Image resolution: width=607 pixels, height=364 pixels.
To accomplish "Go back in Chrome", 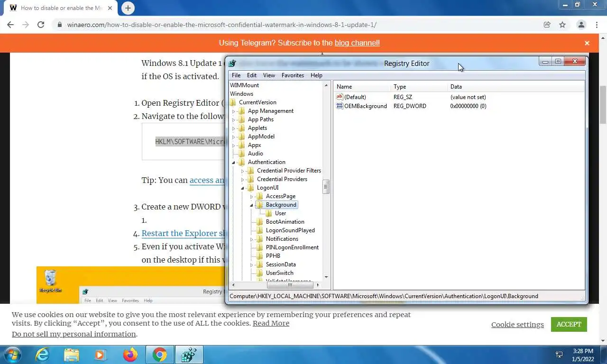I will [10, 25].
